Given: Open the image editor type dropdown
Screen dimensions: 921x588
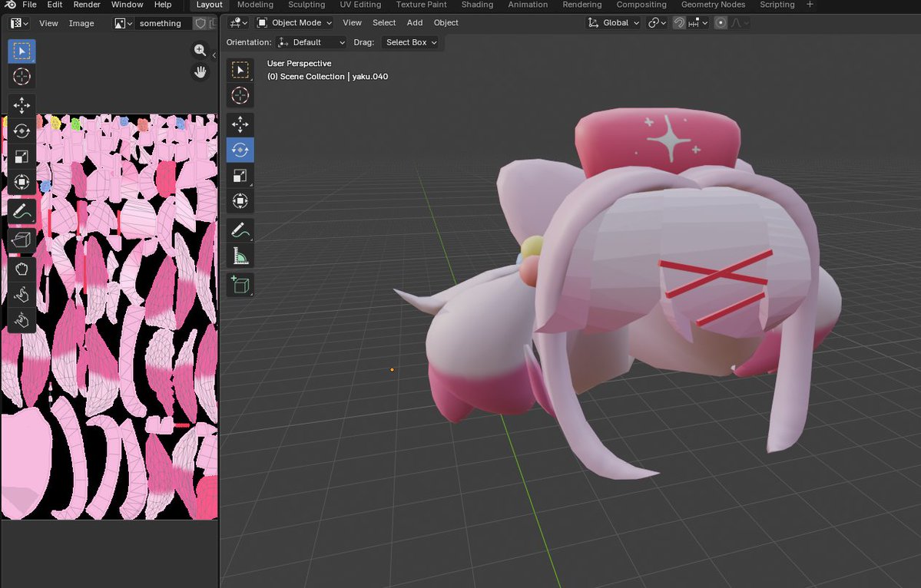Looking at the screenshot, I should pyautogui.click(x=19, y=24).
